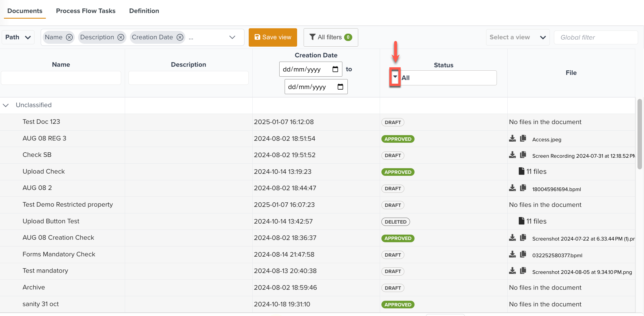Remove the Description column chip
The image size is (644, 316).
tap(121, 37)
